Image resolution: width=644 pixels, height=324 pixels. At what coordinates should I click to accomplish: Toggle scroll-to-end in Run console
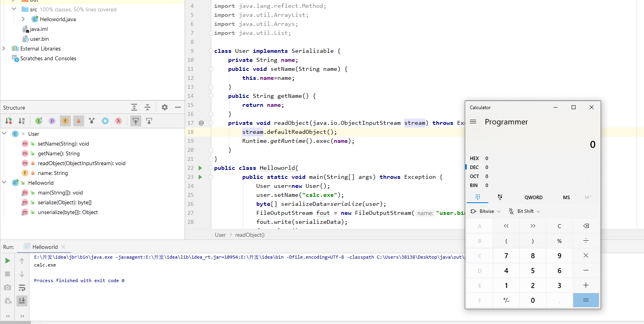[x=22, y=301]
